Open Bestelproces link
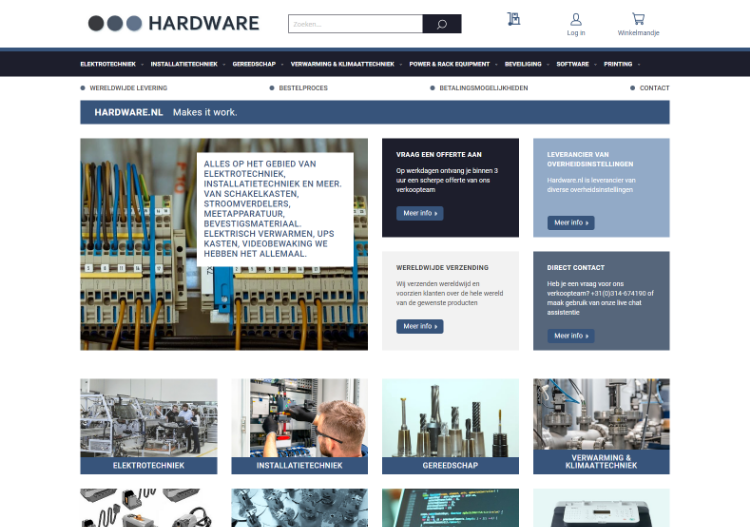The image size is (750, 527). coord(303,88)
